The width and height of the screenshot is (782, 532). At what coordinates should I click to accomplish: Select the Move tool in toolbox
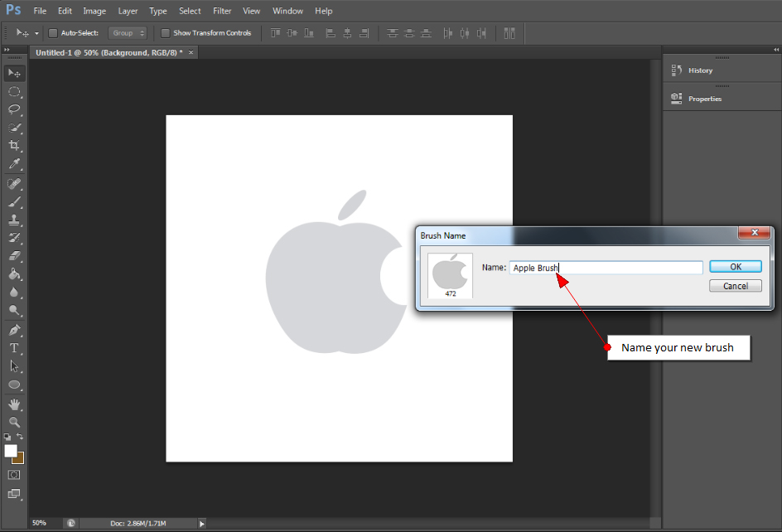click(14, 74)
